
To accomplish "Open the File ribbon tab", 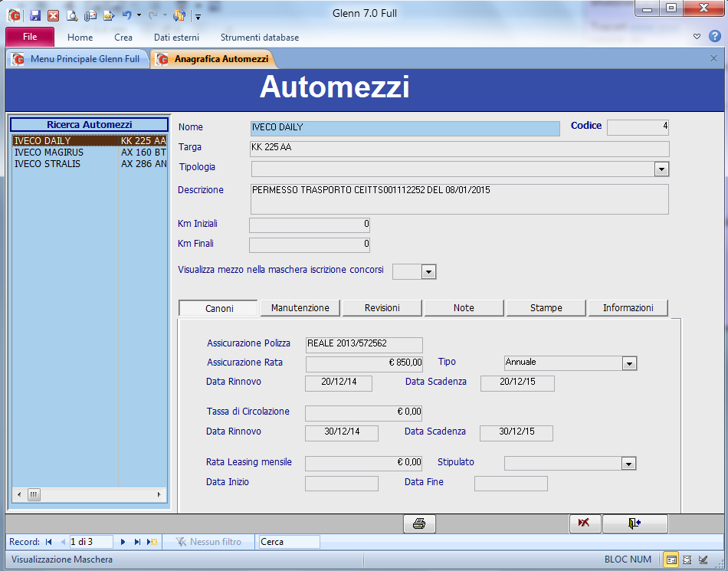I will click(x=30, y=37).
